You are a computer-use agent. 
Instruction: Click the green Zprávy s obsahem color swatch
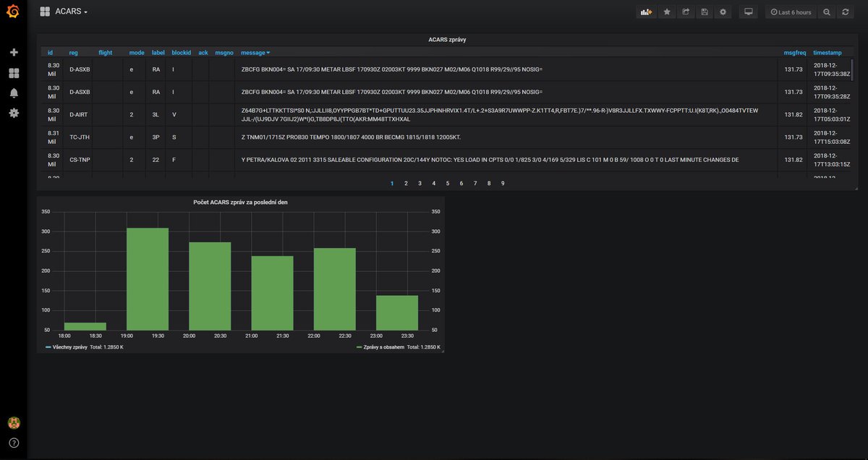(359, 348)
